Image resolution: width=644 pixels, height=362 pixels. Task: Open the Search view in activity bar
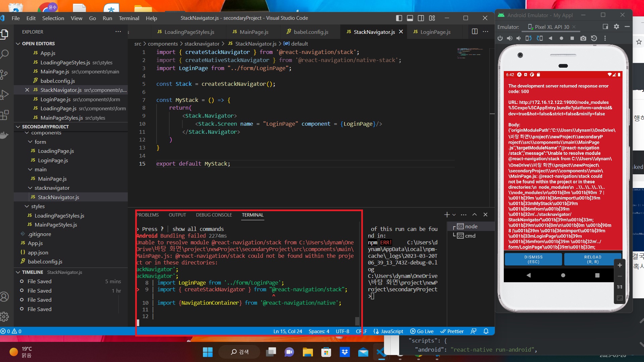(x=5, y=54)
